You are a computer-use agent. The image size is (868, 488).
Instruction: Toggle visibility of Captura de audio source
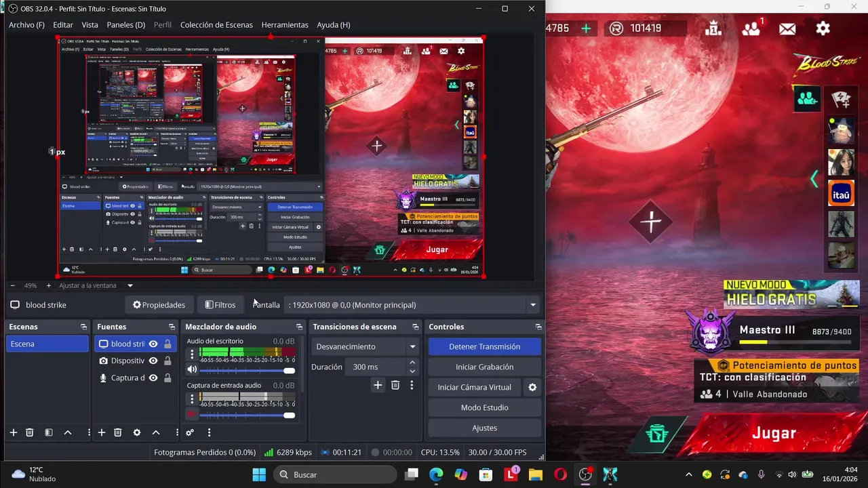(x=153, y=378)
